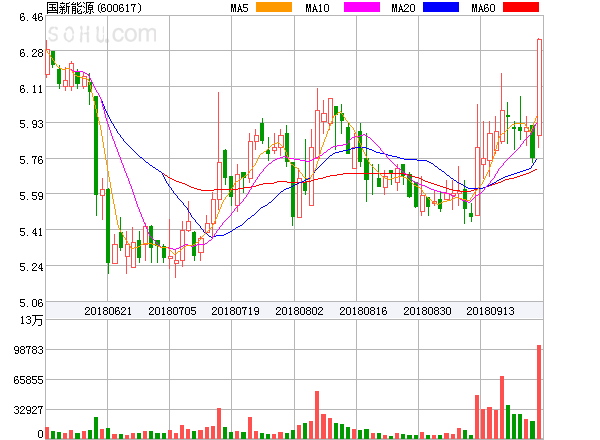
Task: Click the 20180621 date marker
Action: [107, 311]
